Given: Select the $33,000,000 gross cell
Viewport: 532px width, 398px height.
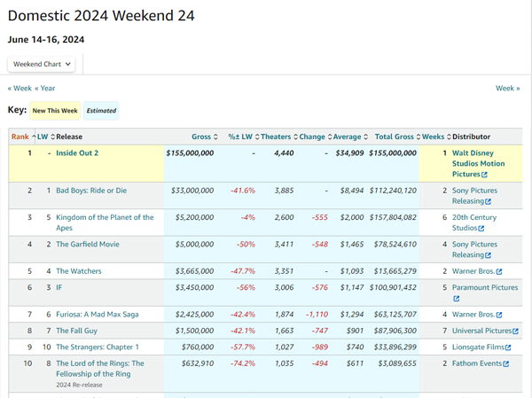Looking at the screenshot, I should (x=192, y=191).
